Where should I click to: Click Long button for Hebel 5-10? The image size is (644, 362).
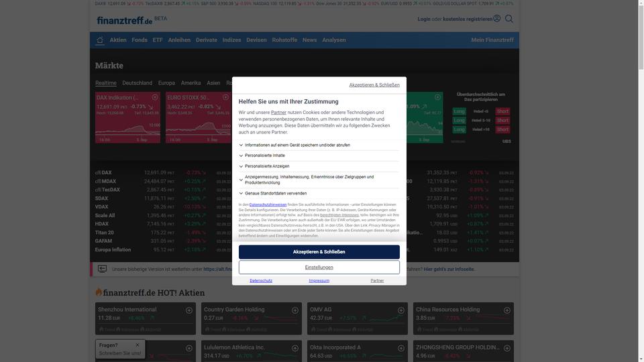click(x=459, y=120)
